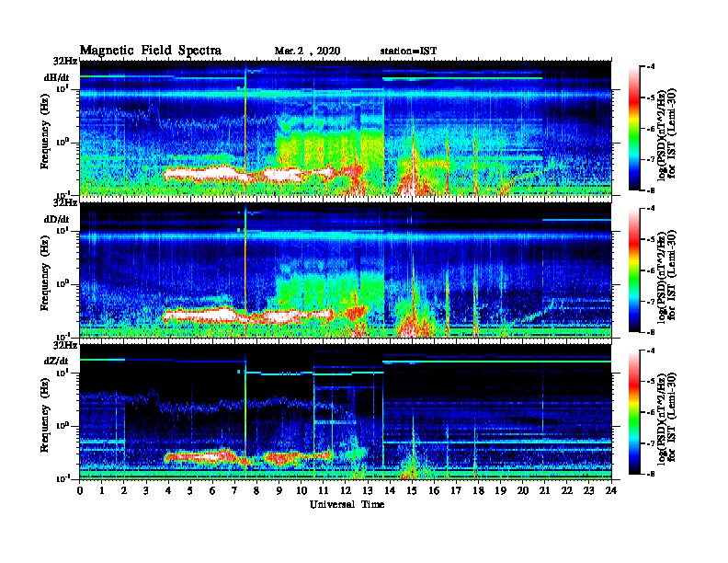
Task: Click the log(PSD) color bar caption of the dH/dt panel
Action: 666,132
